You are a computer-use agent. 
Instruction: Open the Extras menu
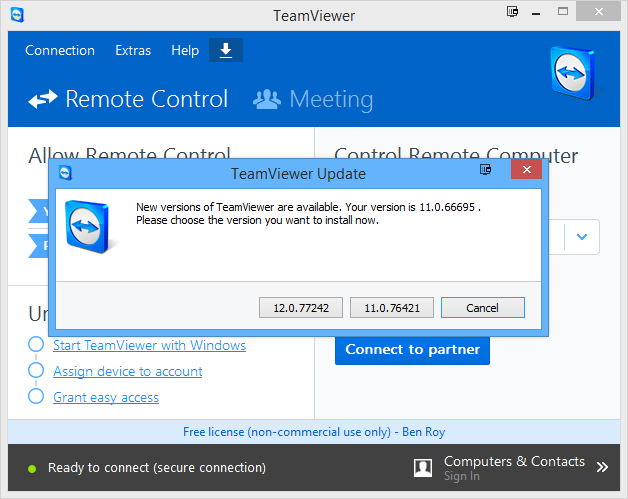click(x=133, y=50)
